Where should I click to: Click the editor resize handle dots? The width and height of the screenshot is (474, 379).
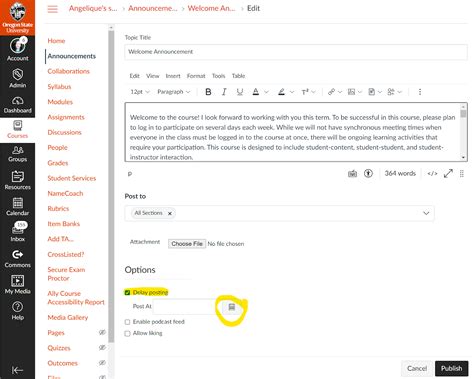[462, 173]
